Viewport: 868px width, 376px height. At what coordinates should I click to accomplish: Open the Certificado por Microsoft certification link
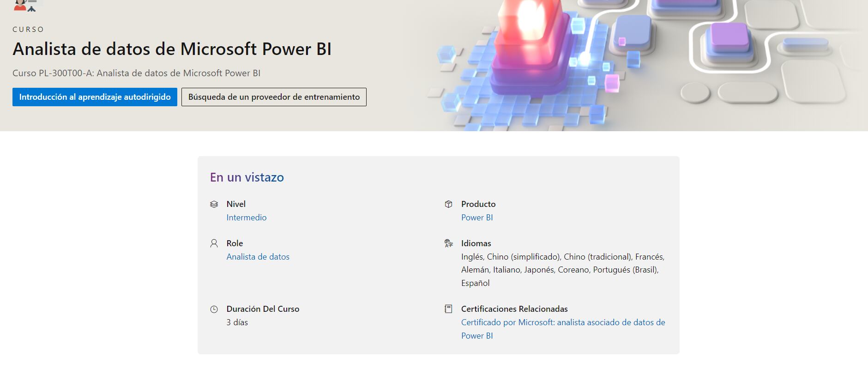[x=563, y=329]
